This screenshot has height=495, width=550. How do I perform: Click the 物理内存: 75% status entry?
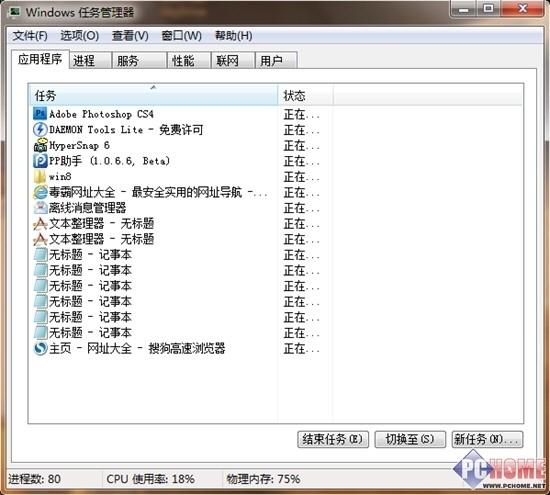point(263,479)
